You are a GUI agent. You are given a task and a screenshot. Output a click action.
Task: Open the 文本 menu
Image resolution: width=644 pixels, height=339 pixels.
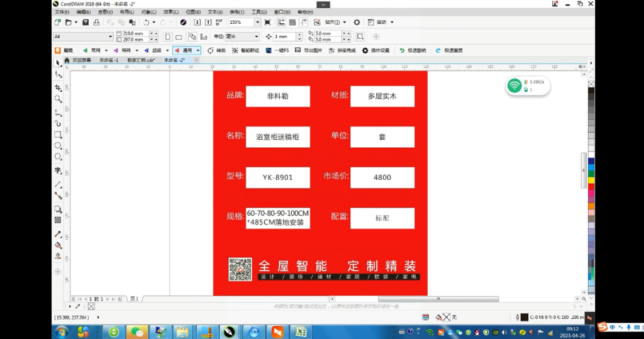click(x=215, y=12)
